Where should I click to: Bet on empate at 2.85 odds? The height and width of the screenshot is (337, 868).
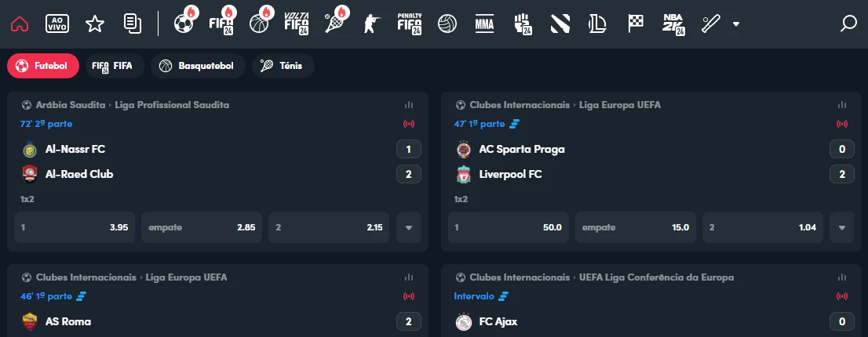click(x=202, y=227)
